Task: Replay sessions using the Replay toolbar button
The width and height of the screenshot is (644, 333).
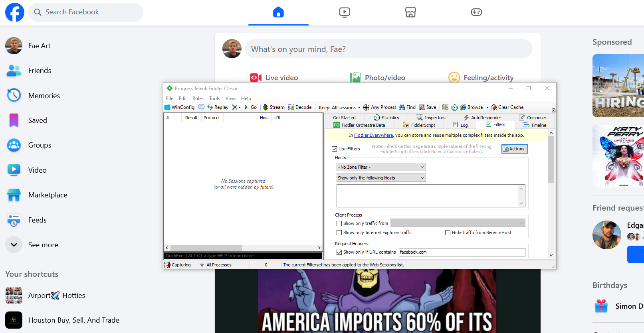Action: tap(218, 107)
